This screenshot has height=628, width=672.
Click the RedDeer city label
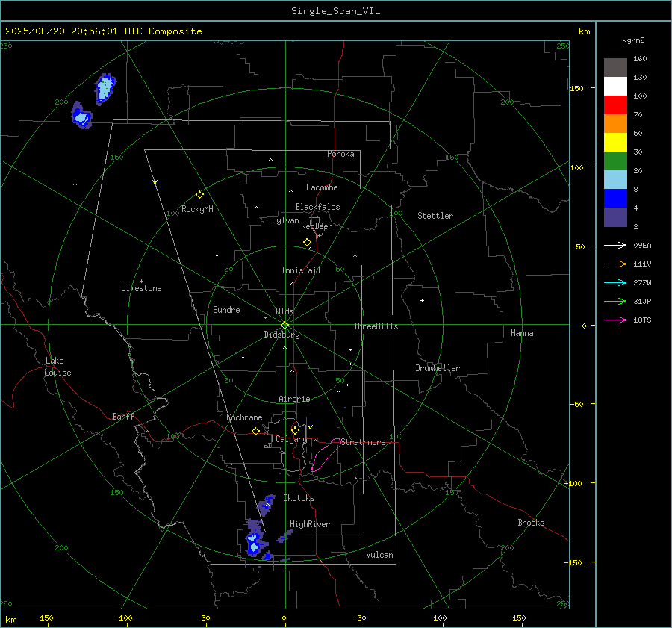(x=317, y=226)
